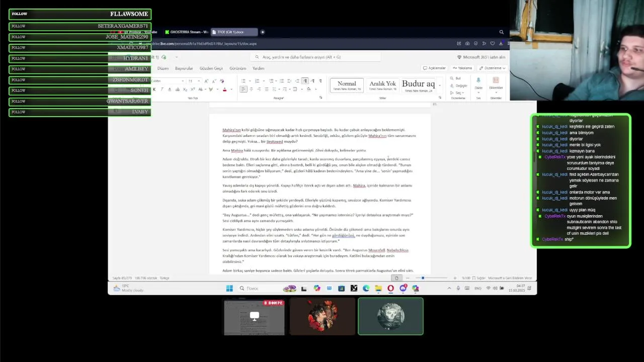Toggle underline formatting

coord(170,89)
